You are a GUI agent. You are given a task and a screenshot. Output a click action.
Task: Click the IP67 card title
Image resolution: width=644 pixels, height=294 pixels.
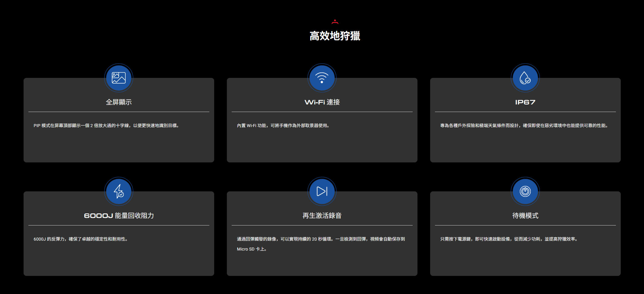(x=525, y=102)
